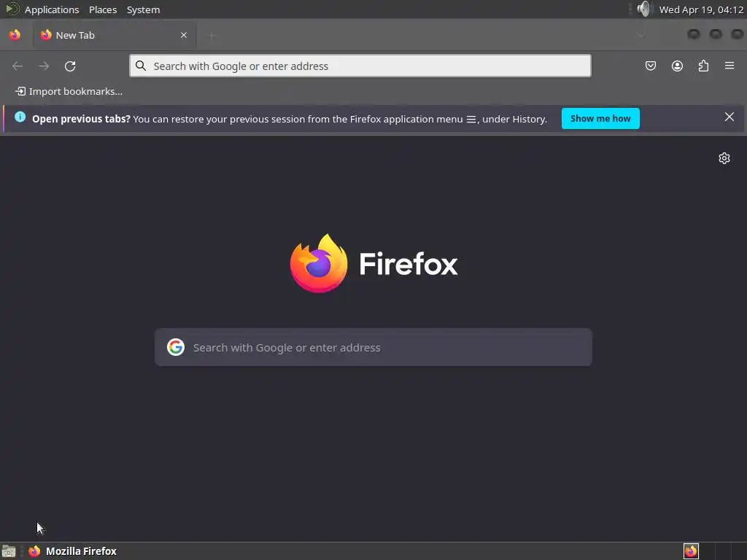Viewport: 747px width, 560px height.
Task: Click the forward navigation arrow
Action: coord(44,66)
